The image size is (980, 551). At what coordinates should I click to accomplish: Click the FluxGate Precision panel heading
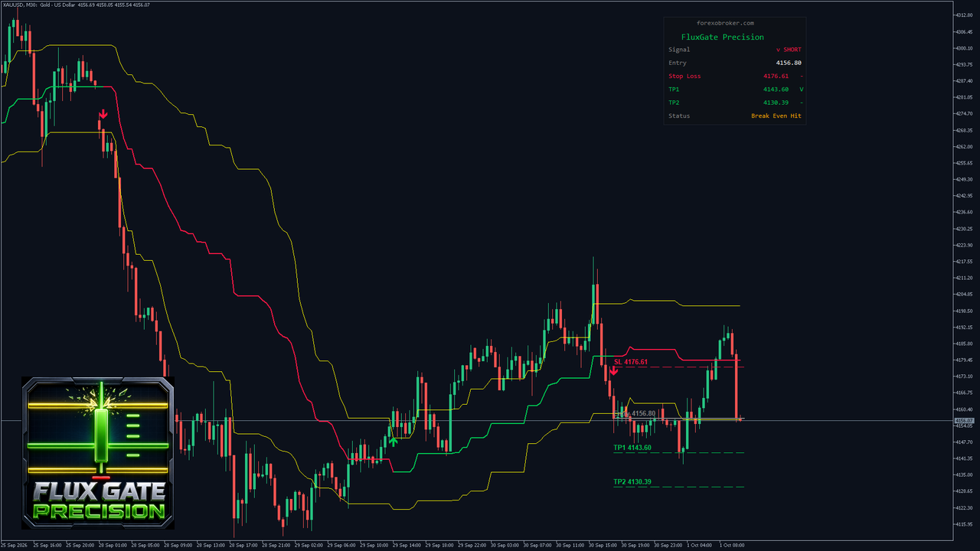click(x=722, y=37)
